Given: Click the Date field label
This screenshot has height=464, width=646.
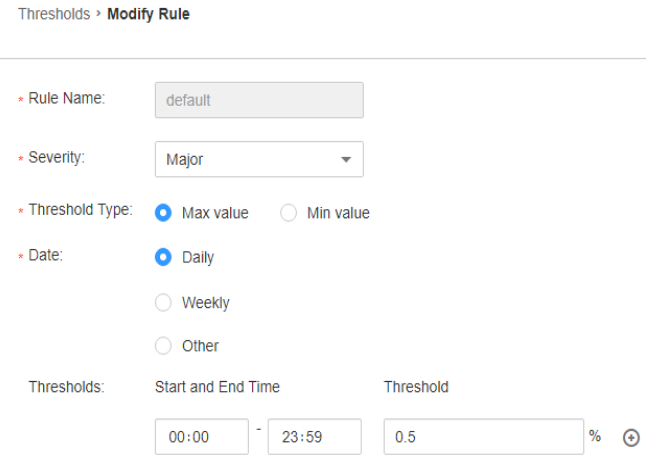Looking at the screenshot, I should [x=45, y=255].
